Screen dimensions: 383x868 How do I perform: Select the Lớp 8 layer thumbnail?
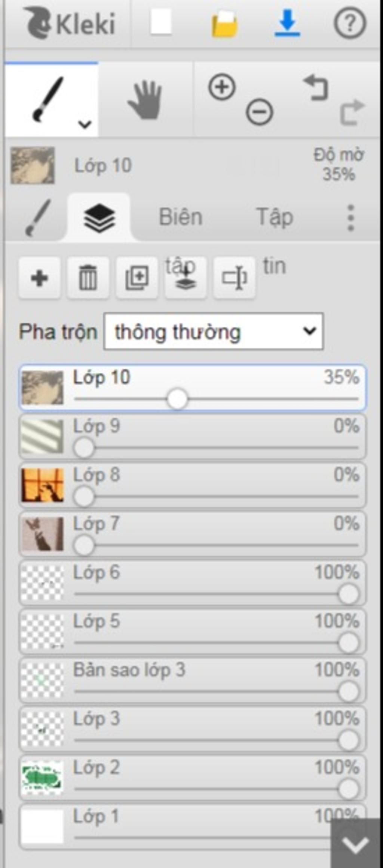click(x=42, y=485)
